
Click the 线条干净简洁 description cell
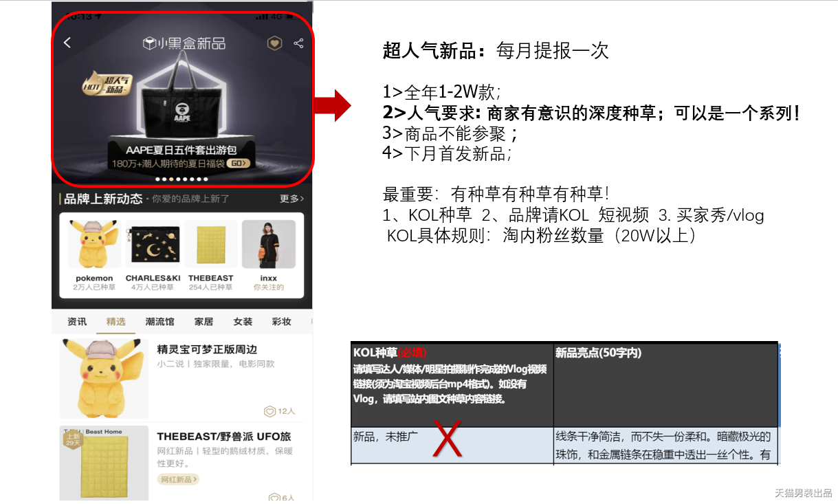click(x=665, y=446)
